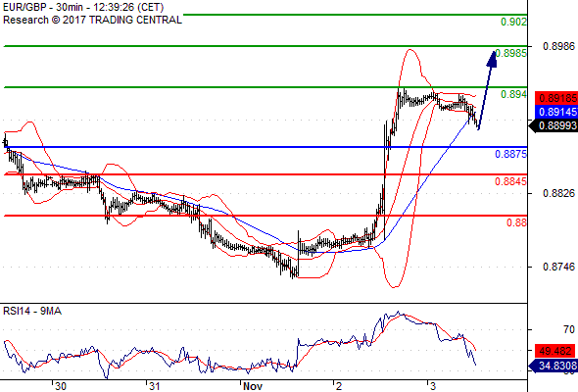Image resolution: width=578 pixels, height=392 pixels.
Task: Select the 0.8985 resistance level label
Action: click(x=510, y=53)
